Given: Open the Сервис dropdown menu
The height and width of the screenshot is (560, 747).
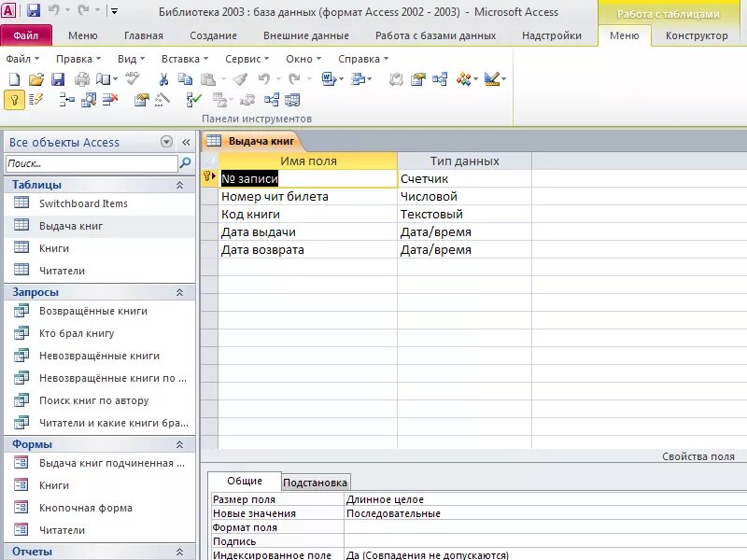Looking at the screenshot, I should pos(247,59).
